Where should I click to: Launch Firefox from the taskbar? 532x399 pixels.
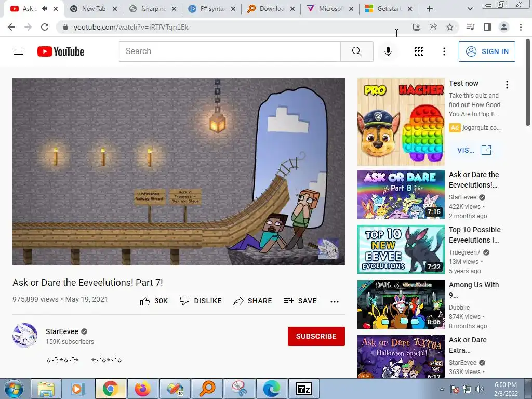[x=143, y=389]
